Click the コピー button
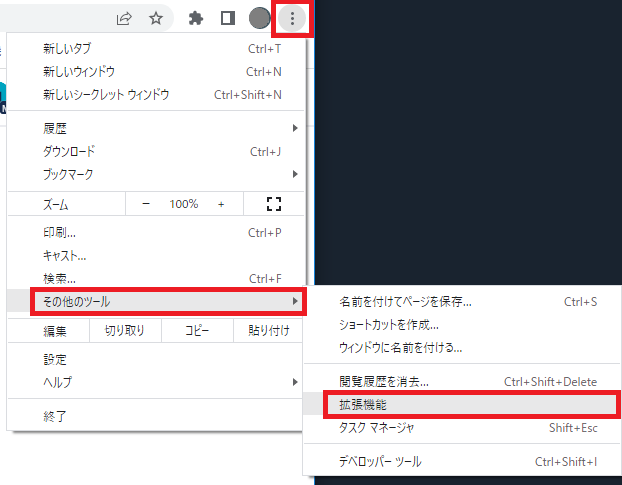 pyautogui.click(x=197, y=331)
